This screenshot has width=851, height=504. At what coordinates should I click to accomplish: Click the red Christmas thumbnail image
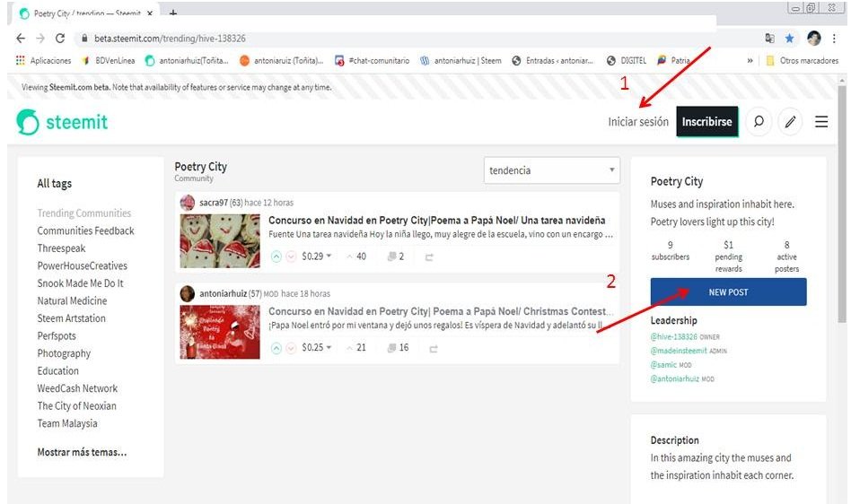click(220, 332)
